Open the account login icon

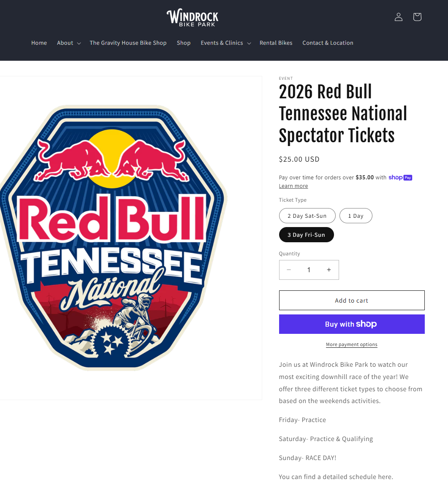click(398, 17)
